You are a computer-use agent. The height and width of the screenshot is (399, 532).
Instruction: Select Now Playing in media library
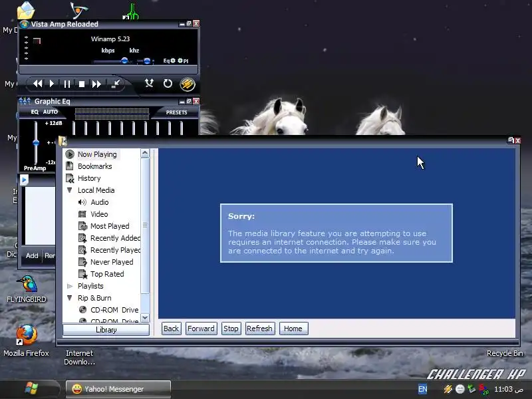(x=97, y=154)
